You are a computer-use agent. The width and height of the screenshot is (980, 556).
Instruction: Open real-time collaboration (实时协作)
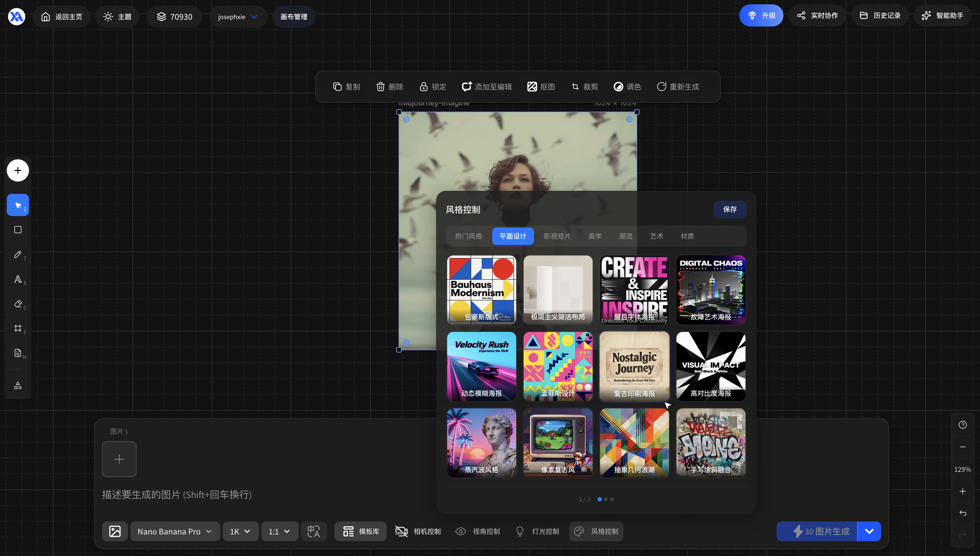point(817,15)
